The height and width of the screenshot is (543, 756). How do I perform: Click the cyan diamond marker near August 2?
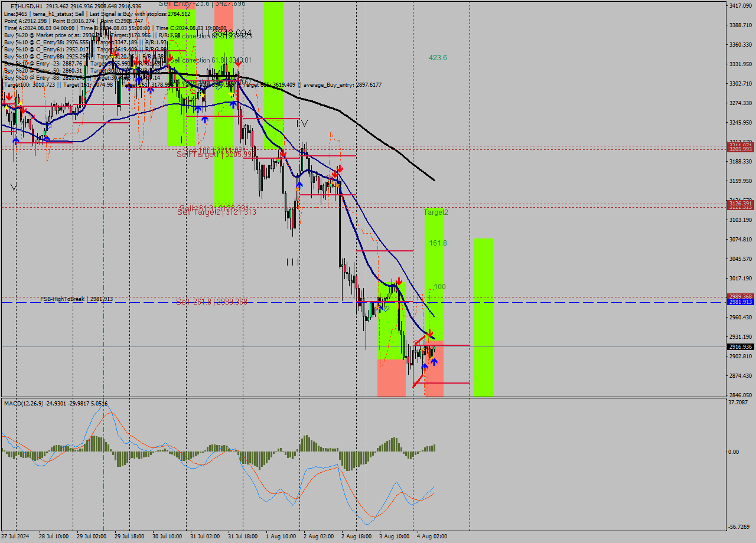click(x=386, y=308)
